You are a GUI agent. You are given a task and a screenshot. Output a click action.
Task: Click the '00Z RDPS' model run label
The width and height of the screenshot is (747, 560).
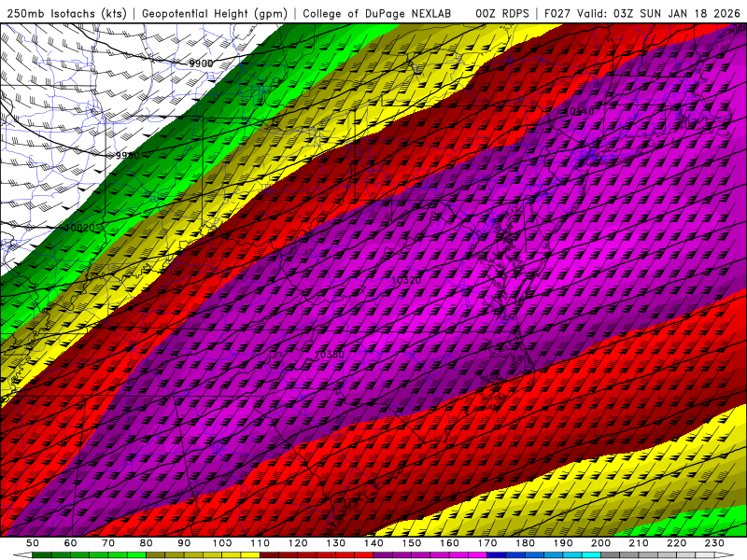[501, 13]
